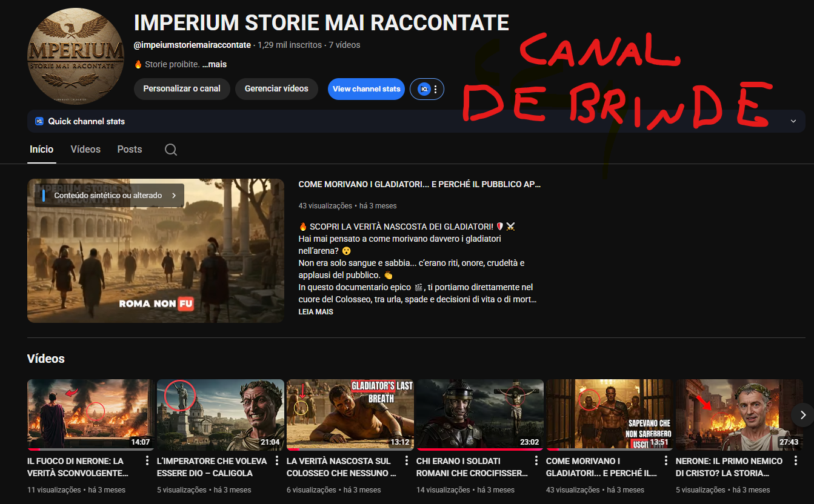The height and width of the screenshot is (504, 814).
Task: Show next videos with the shelf arrow
Action: click(x=803, y=415)
